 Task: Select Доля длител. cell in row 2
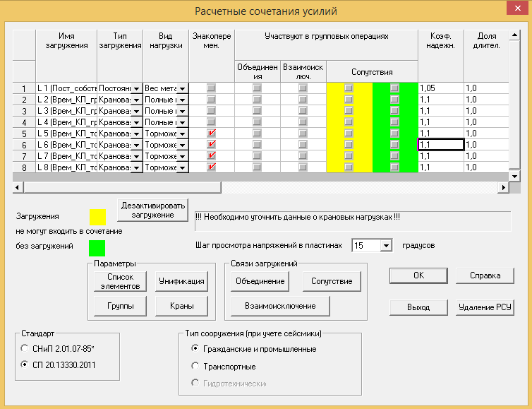pos(487,100)
